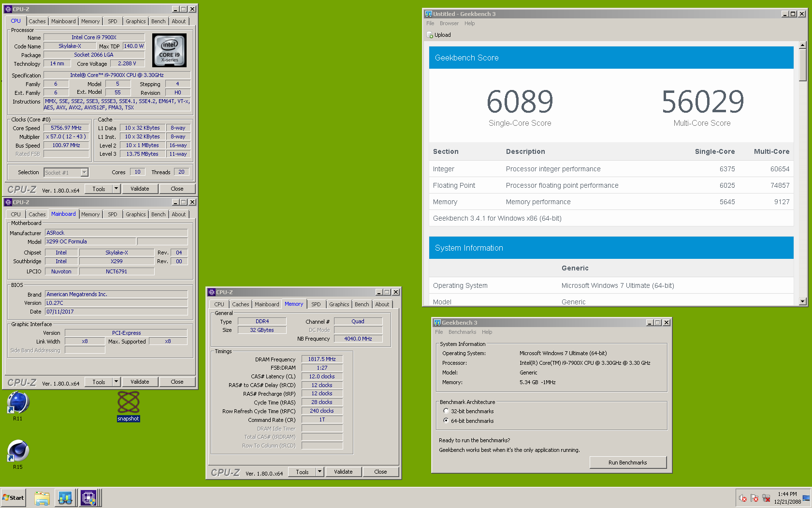Click the Channel # Quad value
This screenshot has height=508, width=812.
(358, 321)
